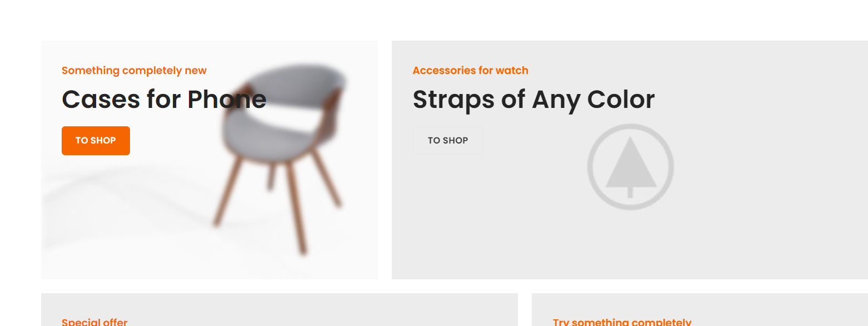
Task: Open the Cases for Phone heading
Action: coord(164,100)
